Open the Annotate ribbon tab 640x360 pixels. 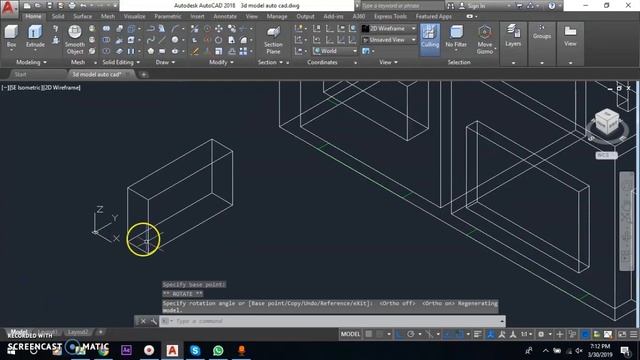point(225,16)
